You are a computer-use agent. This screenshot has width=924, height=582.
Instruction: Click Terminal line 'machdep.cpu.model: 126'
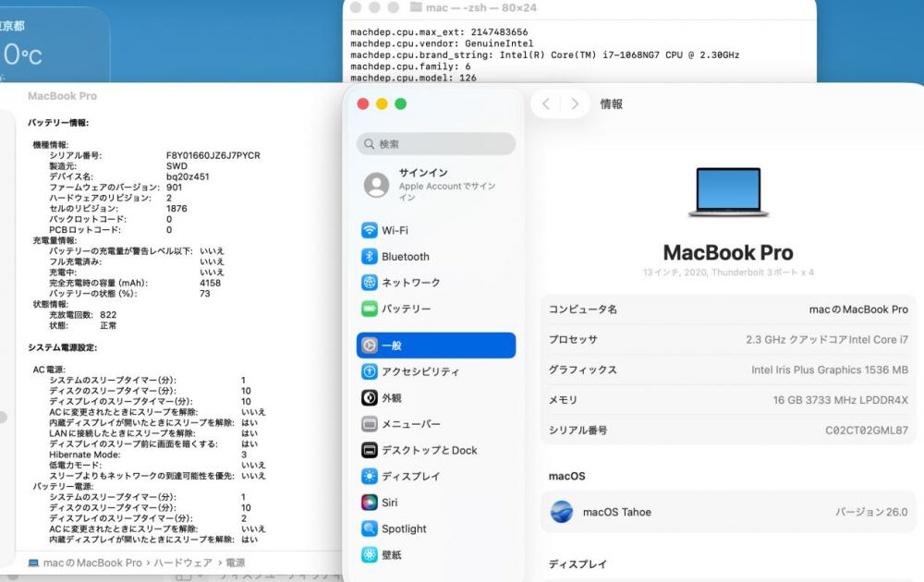click(414, 78)
